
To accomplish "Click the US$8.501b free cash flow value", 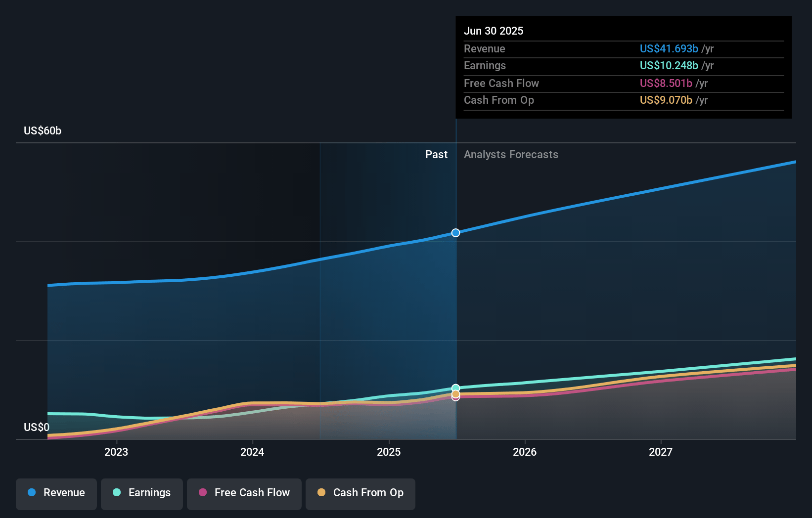I will (666, 84).
